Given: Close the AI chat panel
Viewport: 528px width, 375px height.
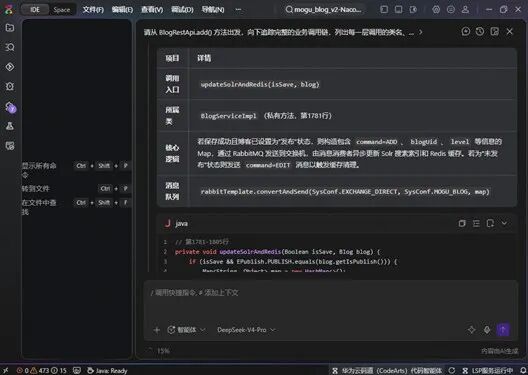Looking at the screenshot, I should pyautogui.click(x=509, y=32).
